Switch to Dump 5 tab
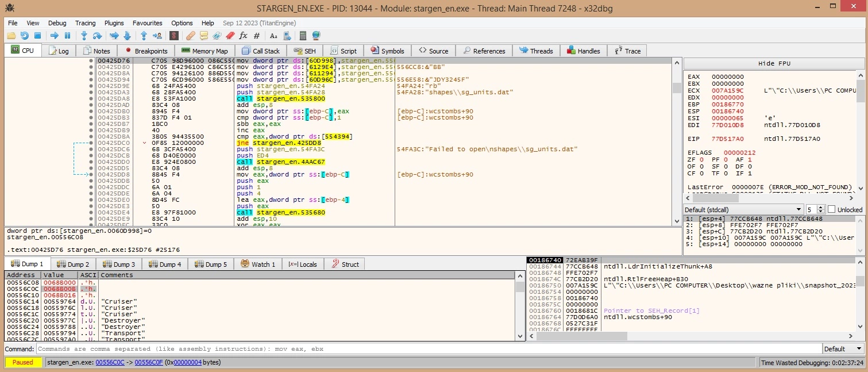868x372 pixels. (x=211, y=264)
